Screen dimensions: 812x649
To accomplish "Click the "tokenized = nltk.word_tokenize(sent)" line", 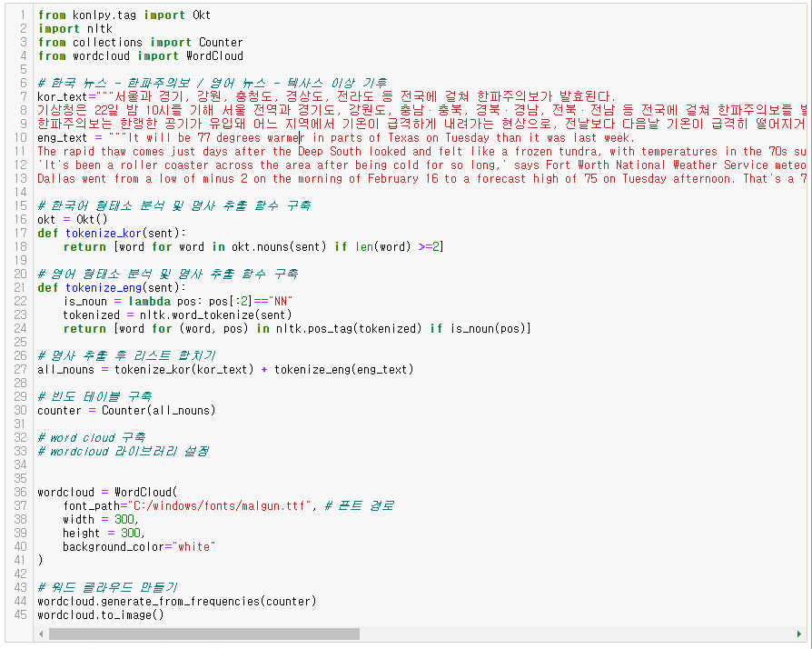I will 178,315.
